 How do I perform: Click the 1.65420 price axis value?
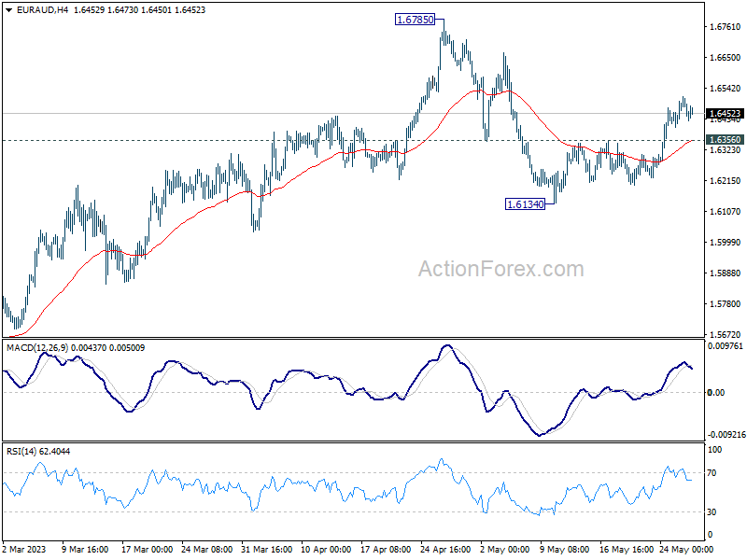pyautogui.click(x=726, y=89)
